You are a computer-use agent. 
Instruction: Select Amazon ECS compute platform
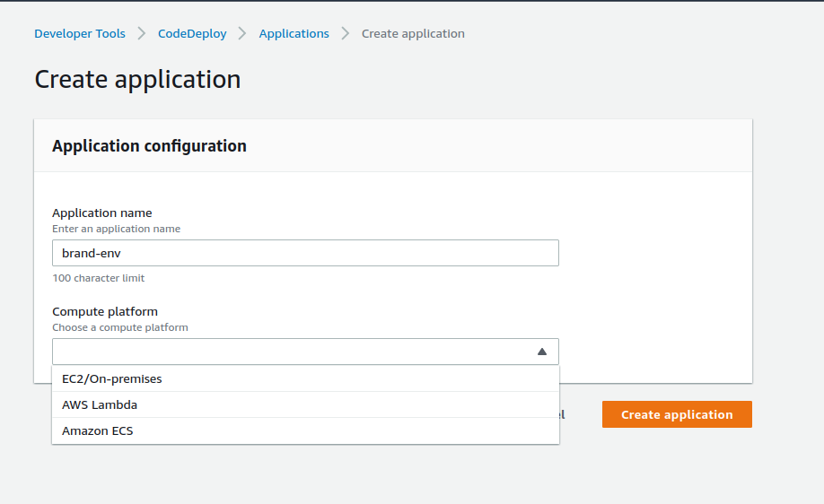pyautogui.click(x=305, y=431)
